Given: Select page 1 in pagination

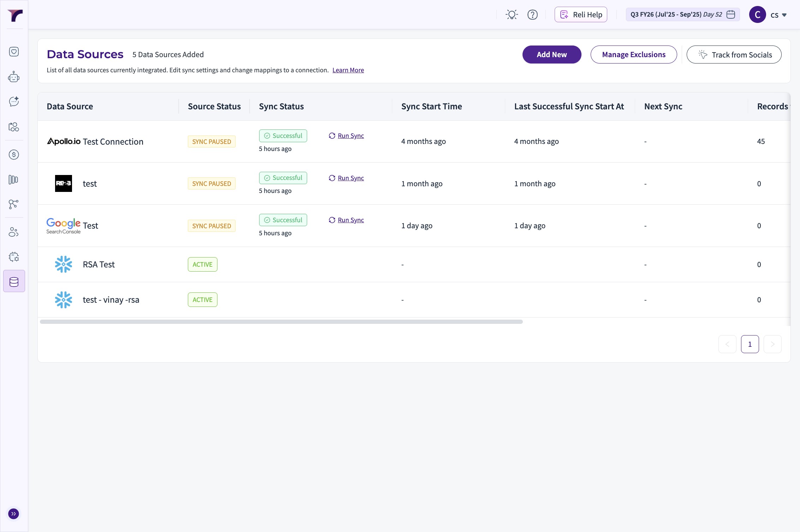Looking at the screenshot, I should tap(750, 344).
